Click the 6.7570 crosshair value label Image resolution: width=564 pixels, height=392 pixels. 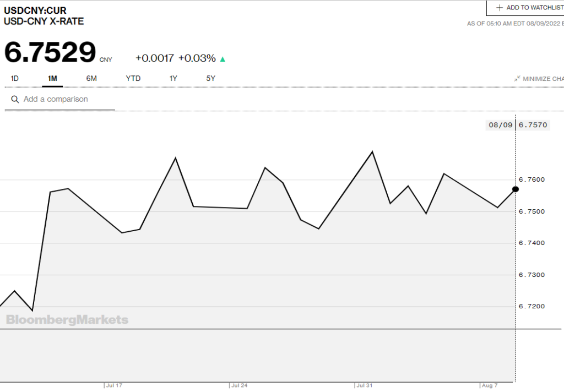[533, 125]
